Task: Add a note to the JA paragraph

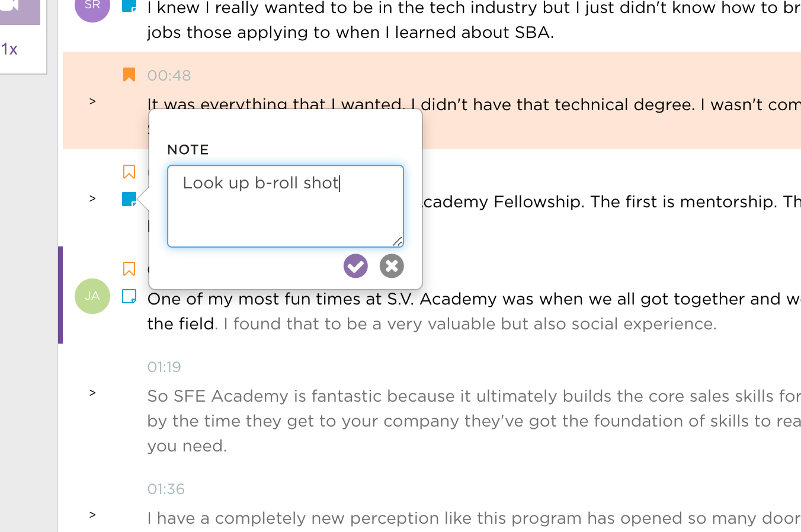Action: point(129,296)
